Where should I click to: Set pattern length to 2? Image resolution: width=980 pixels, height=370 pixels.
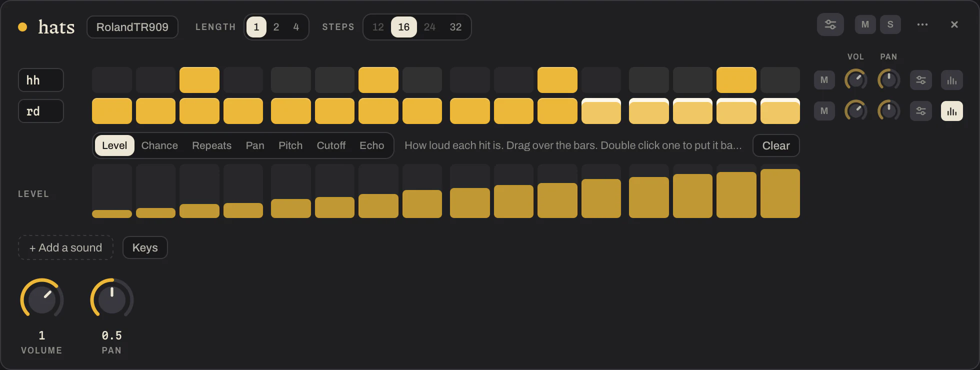(x=276, y=27)
